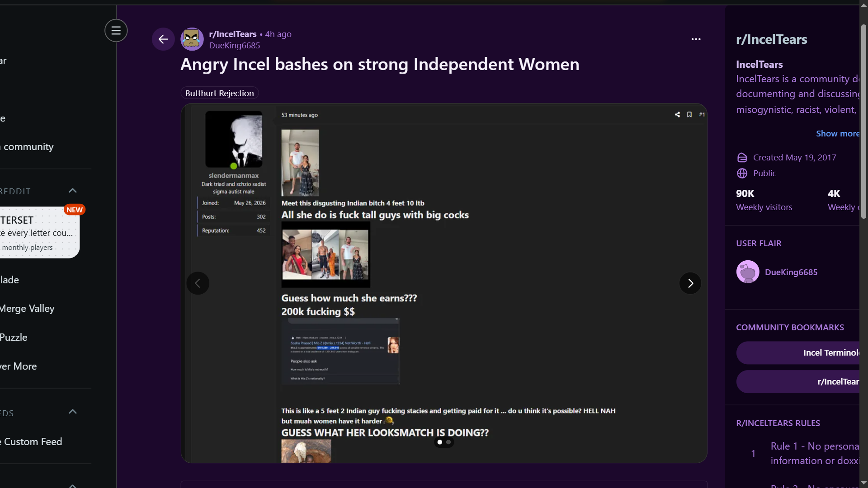868x488 pixels.
Task: Select Merge Valley game in sidebar
Action: (27, 309)
